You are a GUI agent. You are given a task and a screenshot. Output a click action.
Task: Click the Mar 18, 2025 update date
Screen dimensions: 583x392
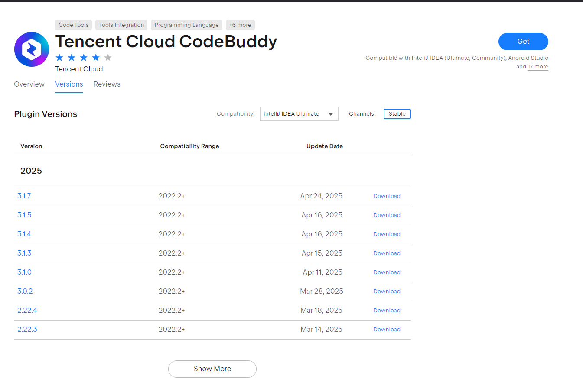pos(321,310)
